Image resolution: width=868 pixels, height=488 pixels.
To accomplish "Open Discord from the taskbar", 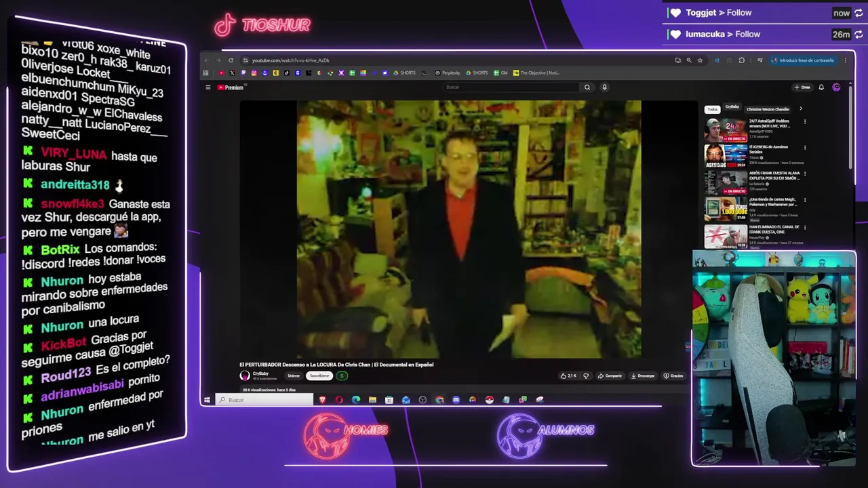I will click(x=456, y=400).
